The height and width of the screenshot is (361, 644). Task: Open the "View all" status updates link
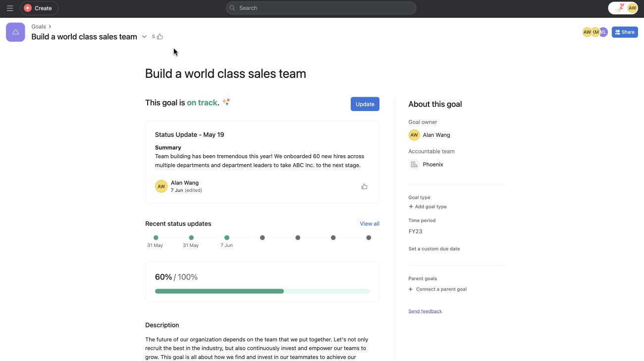point(370,224)
